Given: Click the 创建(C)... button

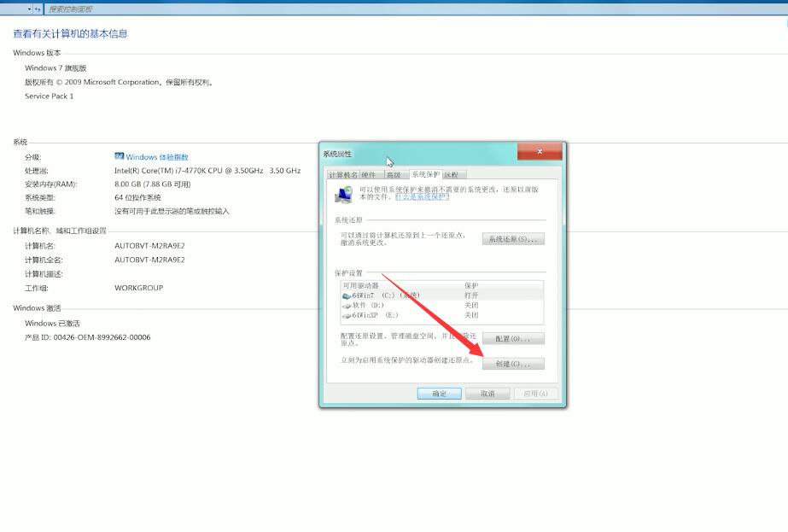Looking at the screenshot, I should click(x=513, y=364).
